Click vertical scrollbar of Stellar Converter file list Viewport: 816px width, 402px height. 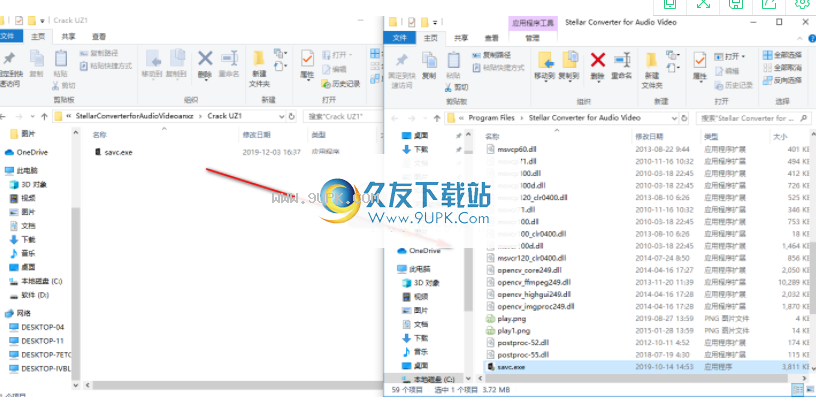pyautogui.click(x=812, y=280)
